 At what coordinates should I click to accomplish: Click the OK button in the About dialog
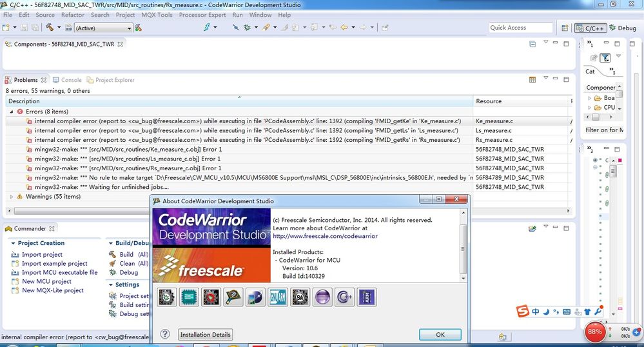pos(440,335)
